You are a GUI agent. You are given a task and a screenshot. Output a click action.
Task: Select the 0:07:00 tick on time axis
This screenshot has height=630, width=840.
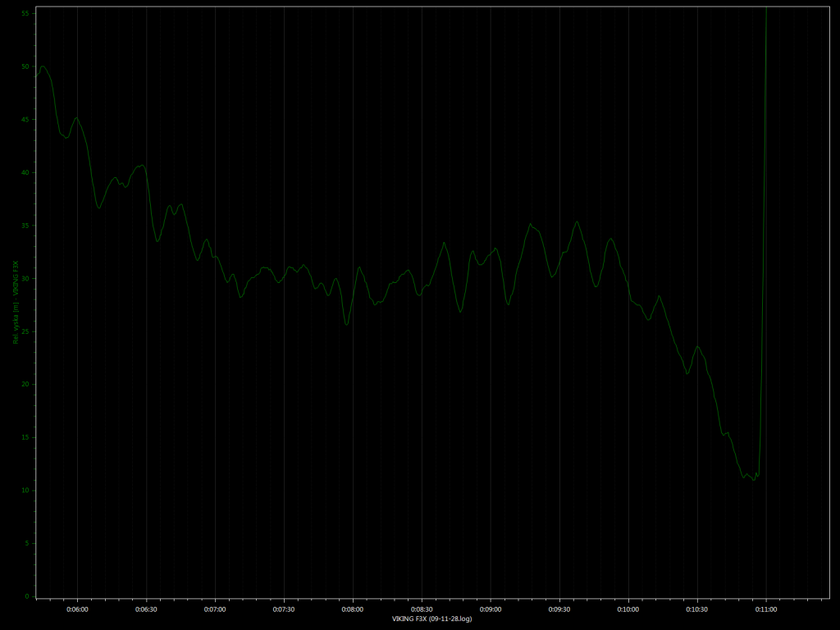tap(215, 609)
